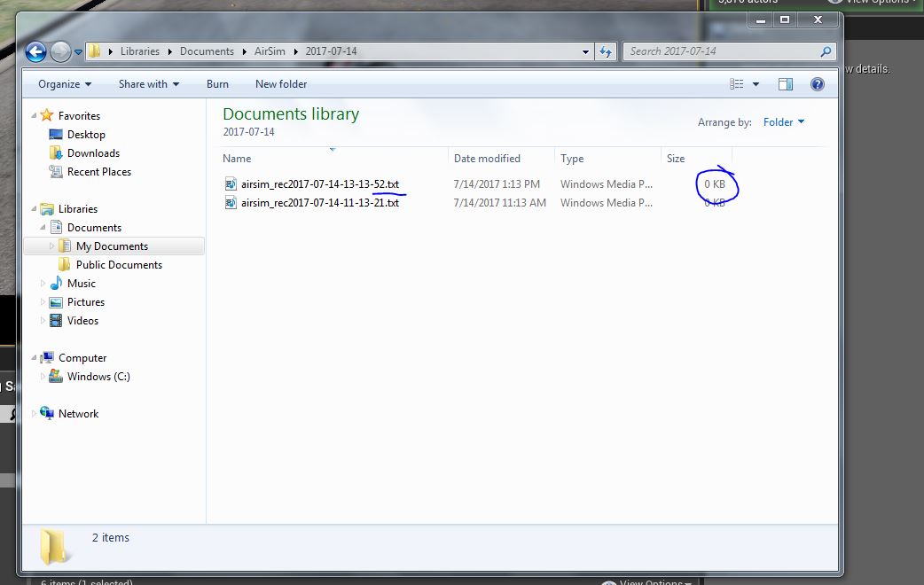Open the address bar previous locations dropdown
924x585 pixels.
click(x=585, y=51)
